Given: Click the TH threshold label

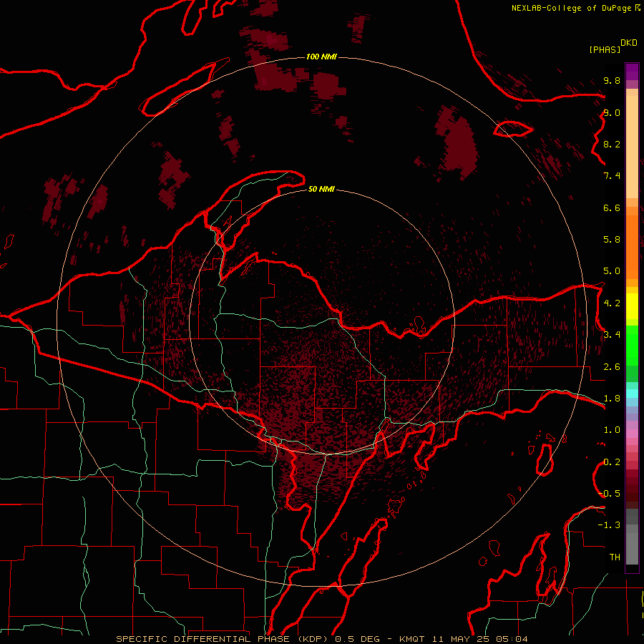Looking at the screenshot, I should 615,557.
